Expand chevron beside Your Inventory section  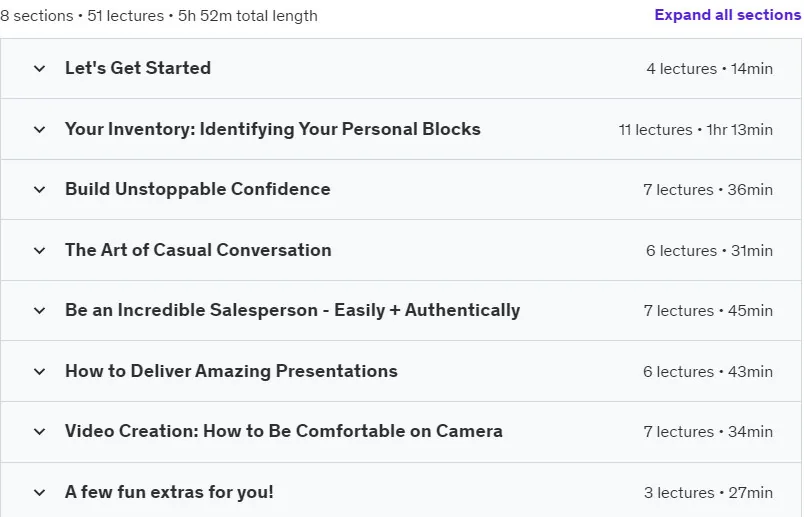39,129
